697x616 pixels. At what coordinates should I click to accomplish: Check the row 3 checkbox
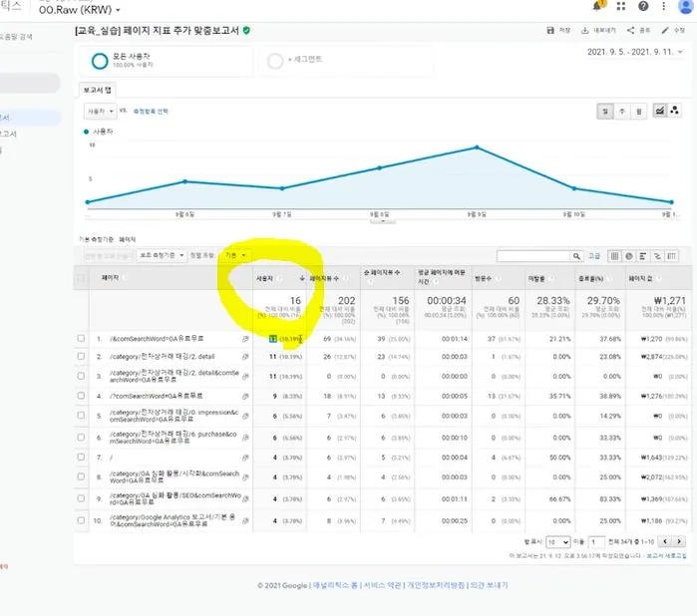[81, 376]
